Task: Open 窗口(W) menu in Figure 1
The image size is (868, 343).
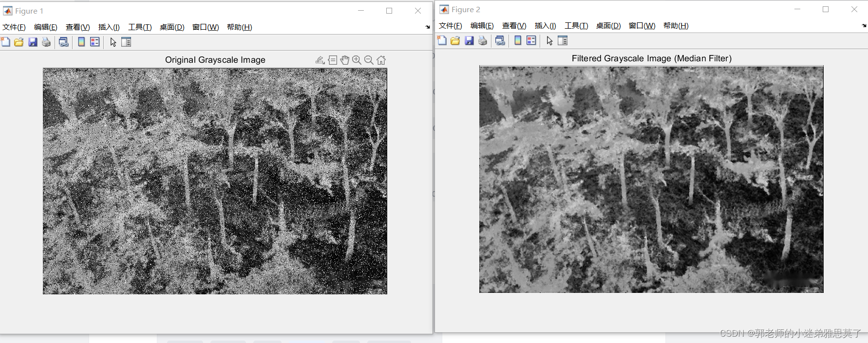Action: pyautogui.click(x=206, y=27)
